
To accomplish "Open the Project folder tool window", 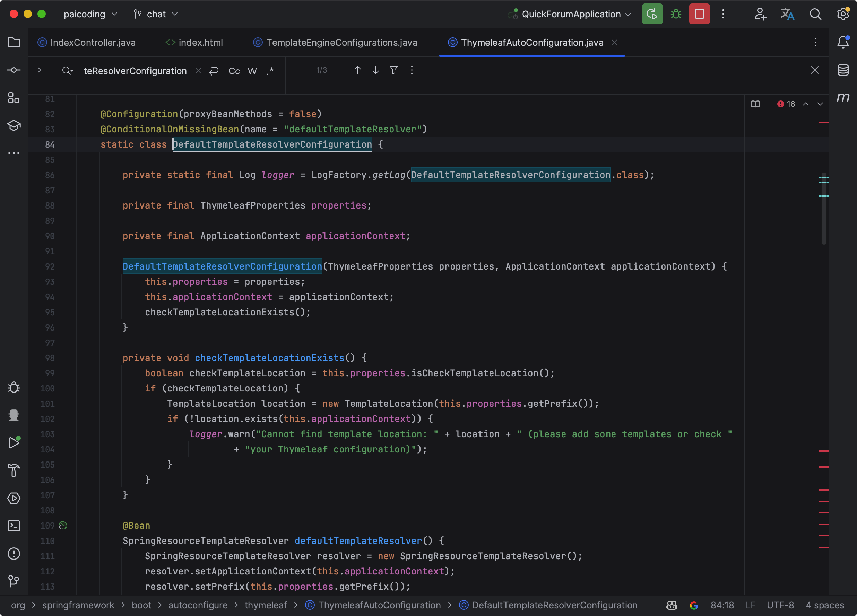I will [14, 42].
